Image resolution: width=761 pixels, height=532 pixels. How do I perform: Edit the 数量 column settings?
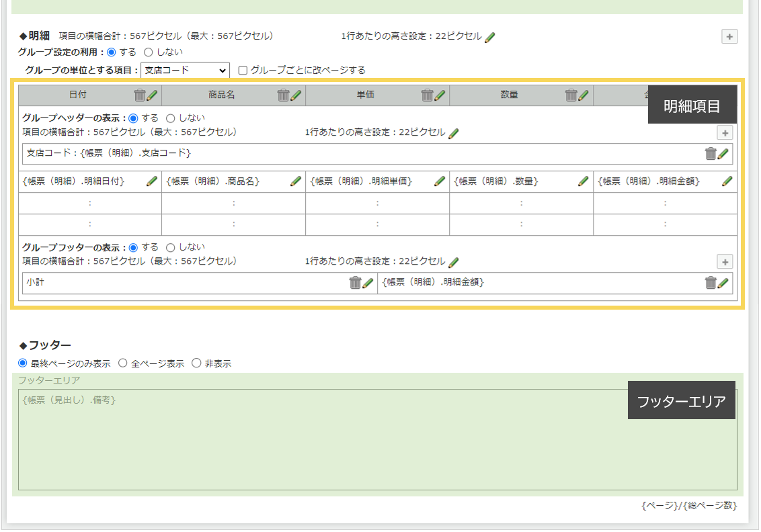(582, 95)
